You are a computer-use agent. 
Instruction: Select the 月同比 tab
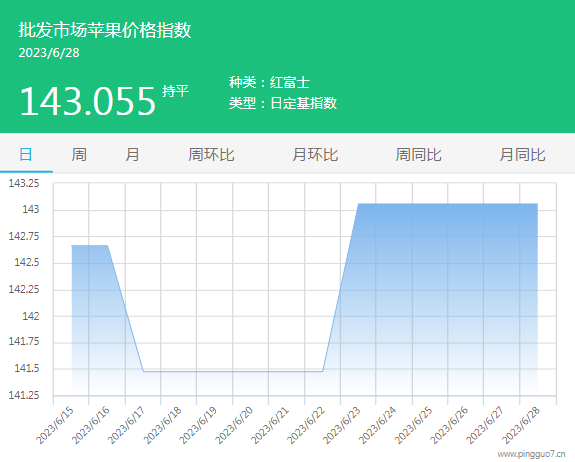coord(522,154)
